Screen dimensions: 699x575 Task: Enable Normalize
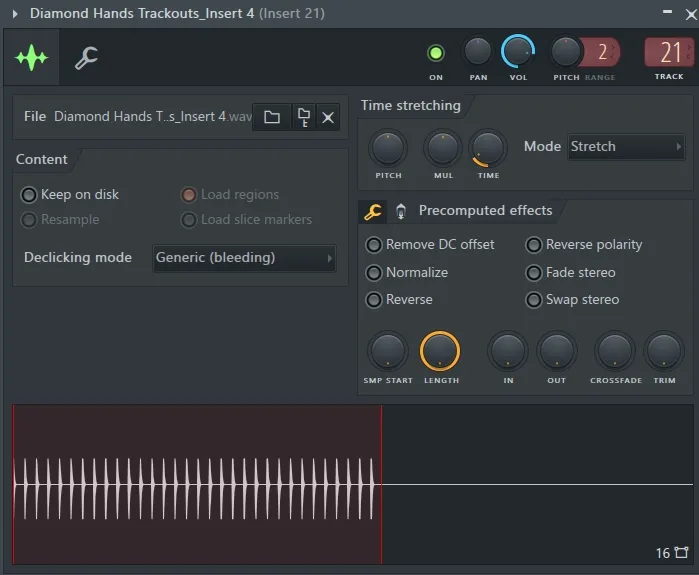tap(407, 272)
